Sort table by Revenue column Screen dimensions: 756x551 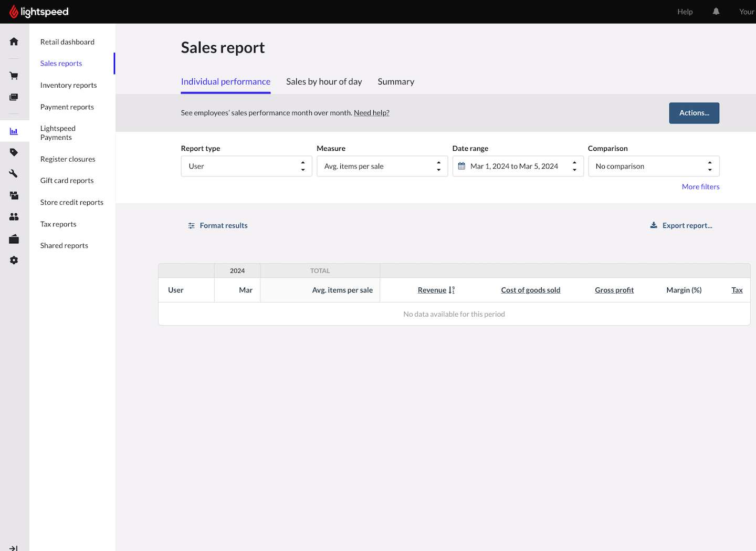pos(432,290)
